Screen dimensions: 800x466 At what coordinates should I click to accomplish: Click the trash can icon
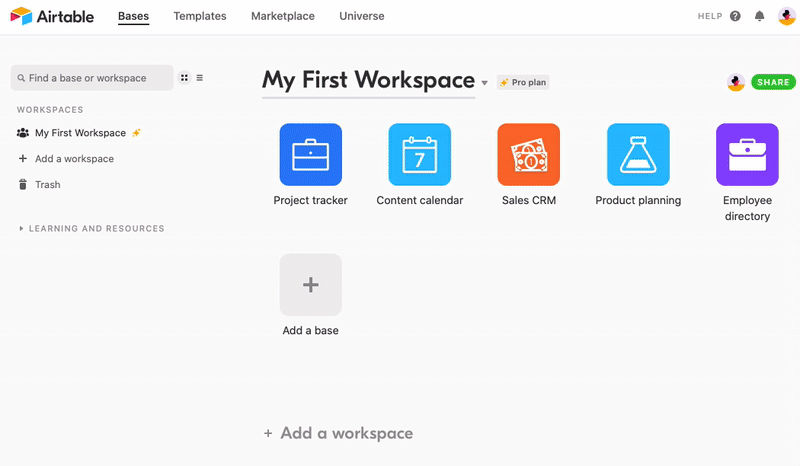[22, 184]
